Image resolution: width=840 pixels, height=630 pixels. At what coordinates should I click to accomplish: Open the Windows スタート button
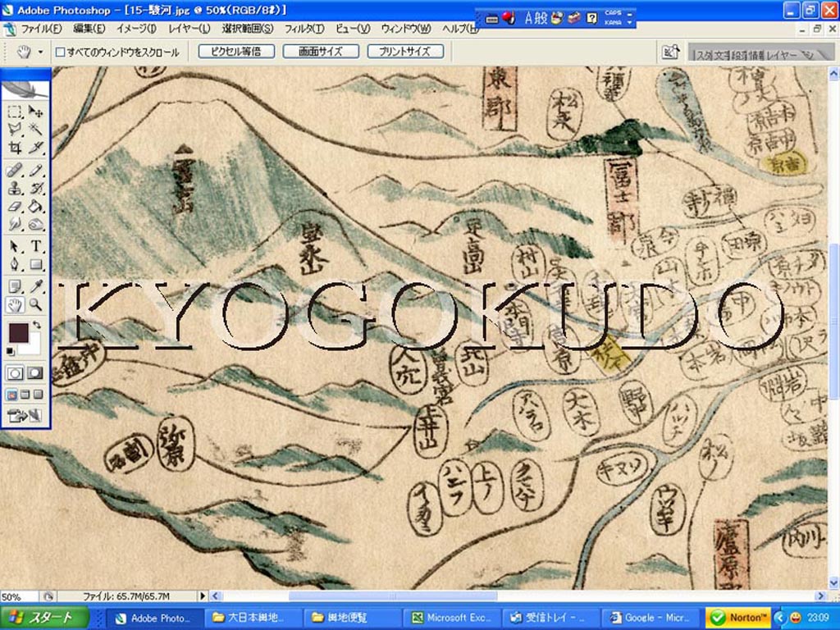click(x=44, y=618)
